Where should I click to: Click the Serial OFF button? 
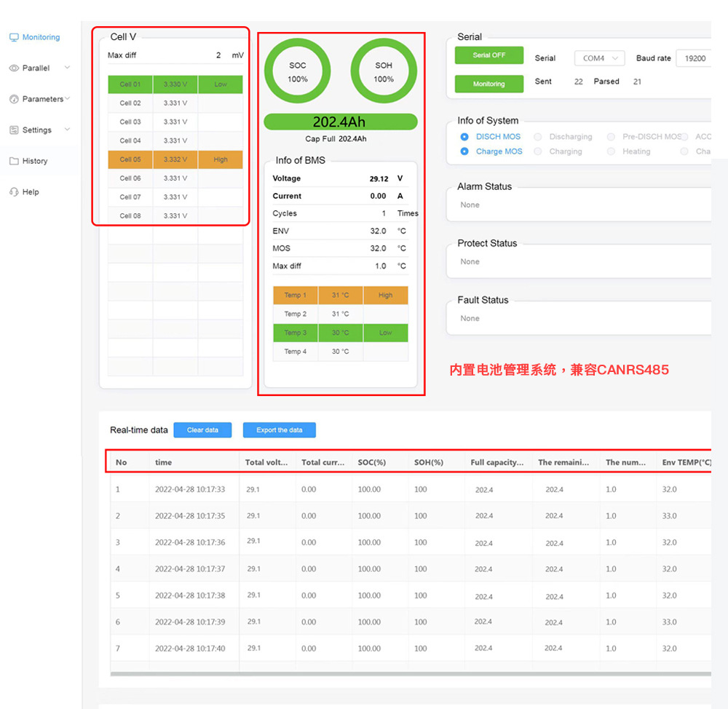click(x=489, y=55)
